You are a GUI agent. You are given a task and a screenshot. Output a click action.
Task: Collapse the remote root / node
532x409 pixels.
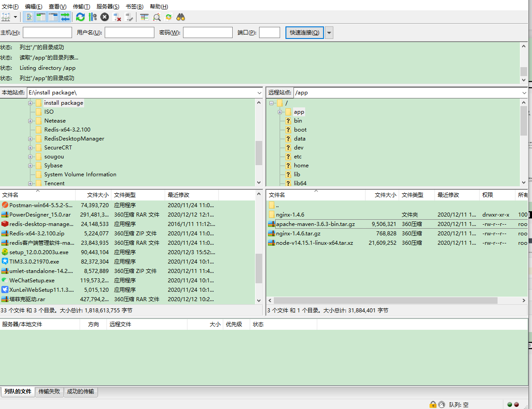pyautogui.click(x=271, y=103)
